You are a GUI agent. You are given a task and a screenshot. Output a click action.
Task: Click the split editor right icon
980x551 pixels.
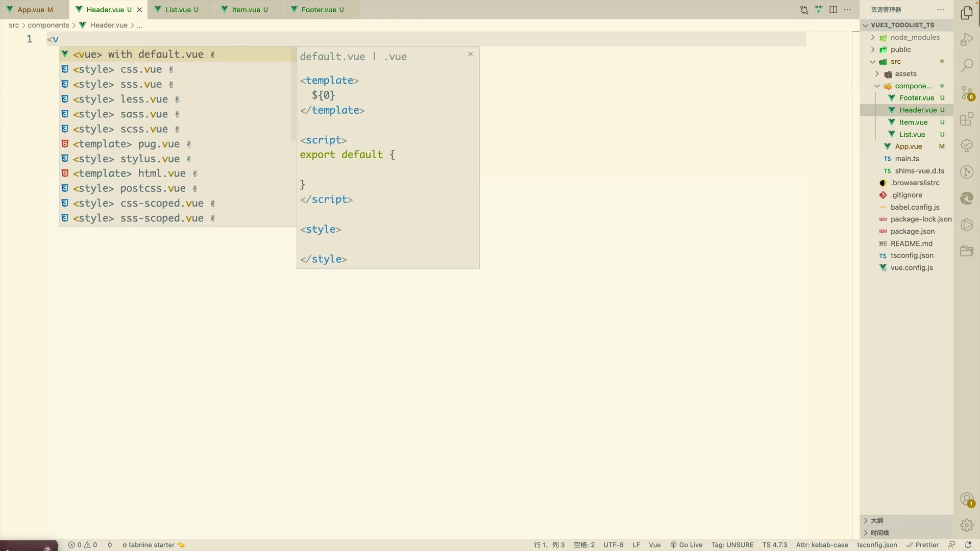[x=833, y=10]
